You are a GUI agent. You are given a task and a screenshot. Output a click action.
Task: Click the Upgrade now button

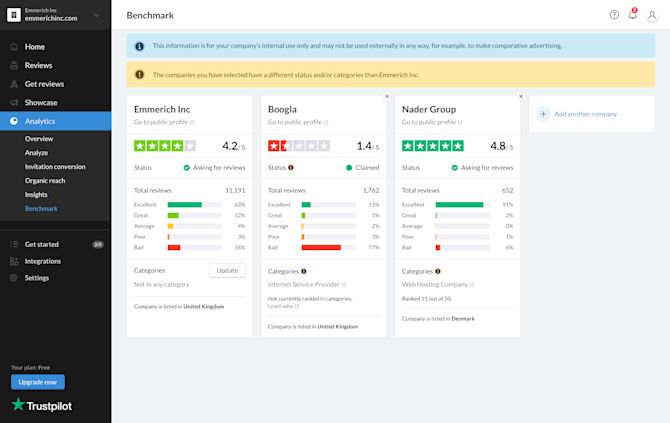pyautogui.click(x=38, y=382)
